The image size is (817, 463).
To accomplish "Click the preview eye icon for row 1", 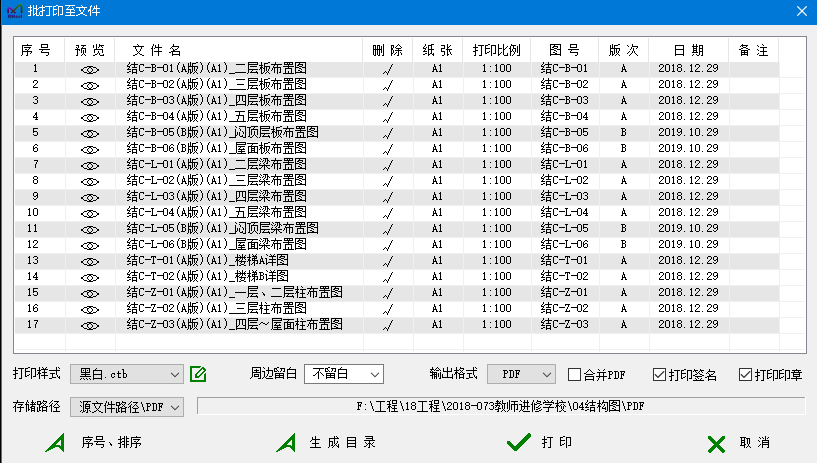I will (90, 69).
